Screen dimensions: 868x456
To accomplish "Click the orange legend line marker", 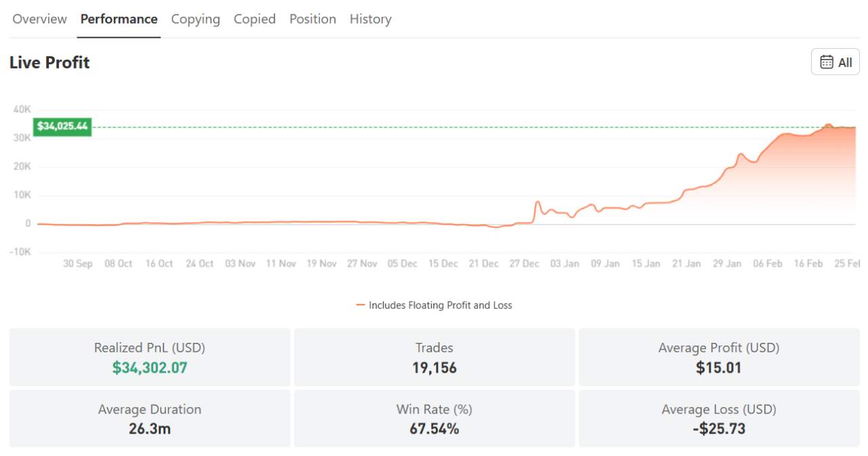I will pyautogui.click(x=362, y=305).
